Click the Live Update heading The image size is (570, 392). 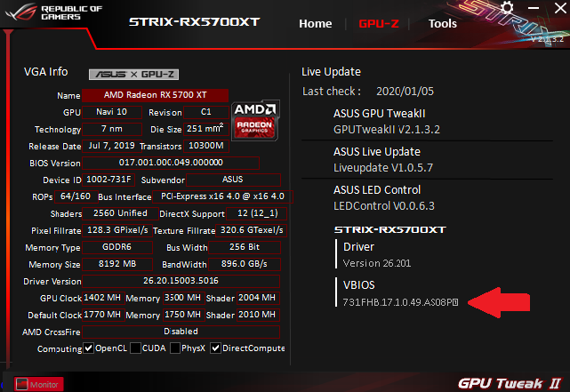(331, 72)
